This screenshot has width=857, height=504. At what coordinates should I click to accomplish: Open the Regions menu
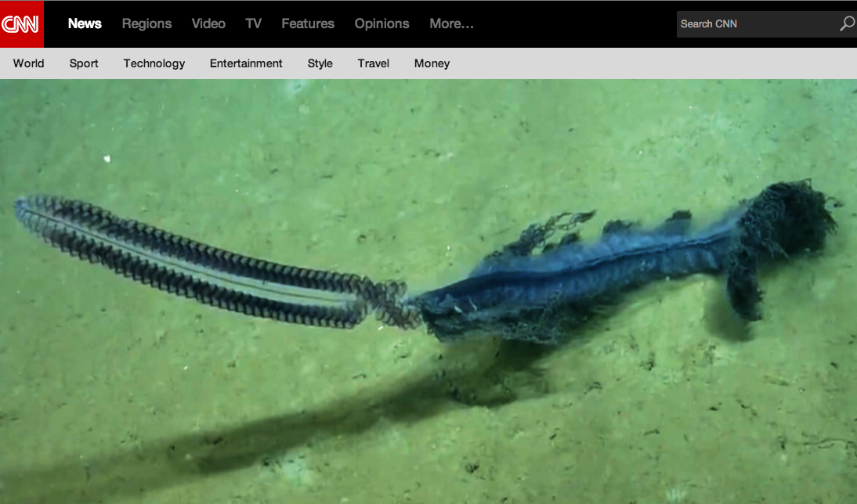point(146,23)
